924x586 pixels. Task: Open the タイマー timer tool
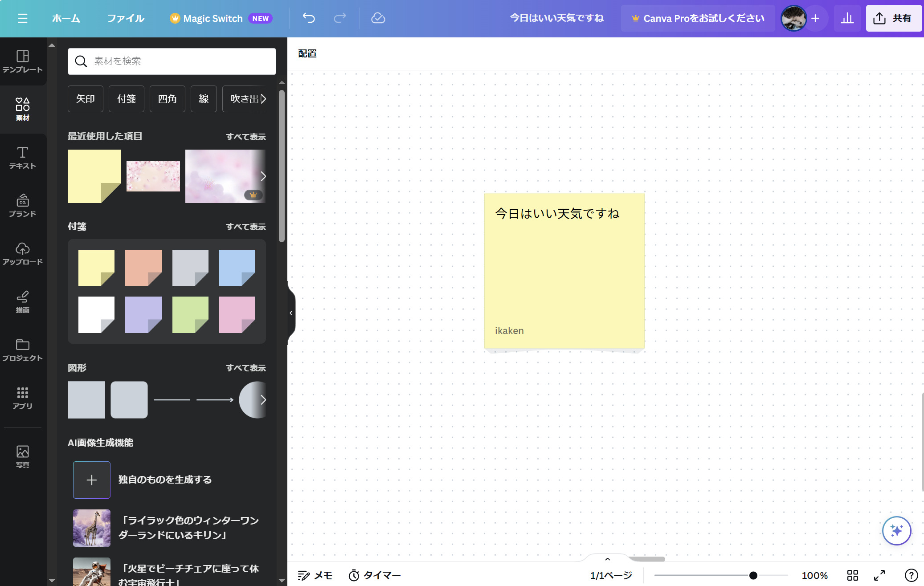(375, 575)
